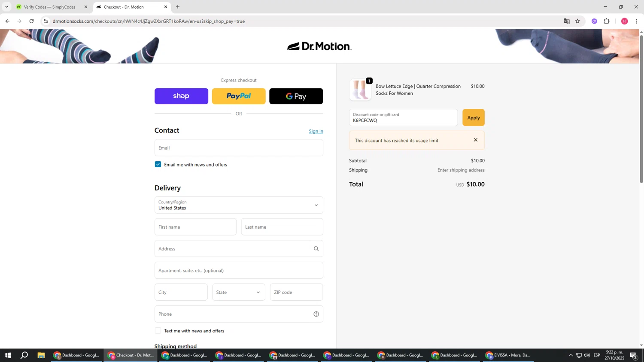644x362 pixels.
Task: Open File Explorer from taskbar
Action: [x=41, y=355]
